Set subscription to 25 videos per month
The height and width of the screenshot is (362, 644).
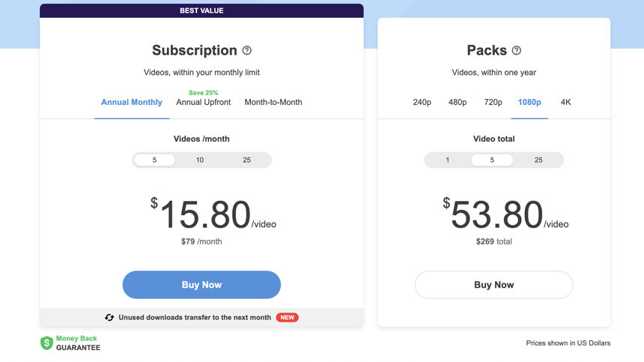tap(246, 160)
